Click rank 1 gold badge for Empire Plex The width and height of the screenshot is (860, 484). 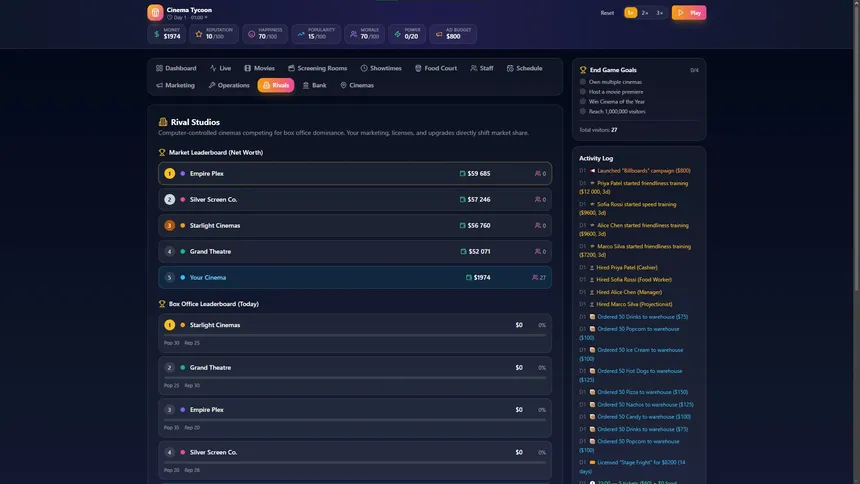point(169,173)
